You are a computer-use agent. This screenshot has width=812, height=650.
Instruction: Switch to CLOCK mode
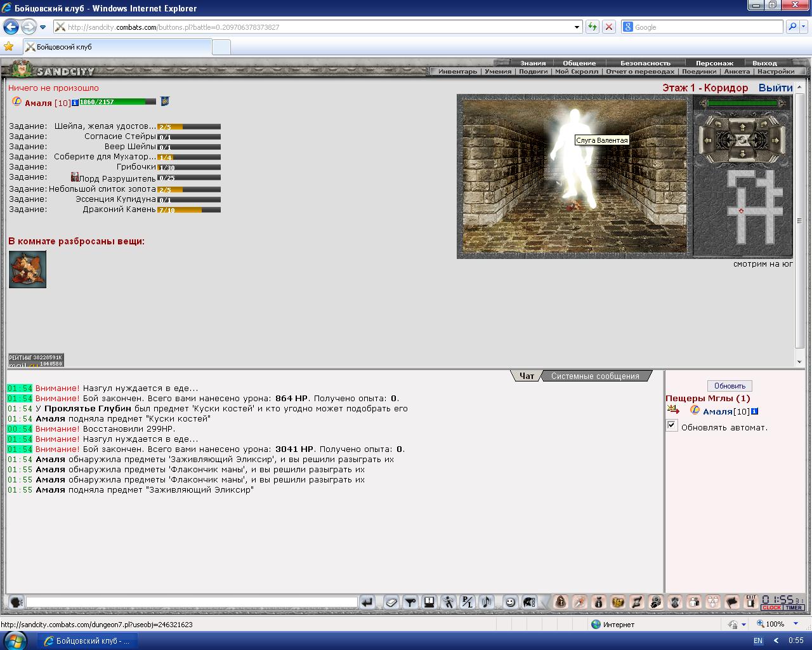(772, 607)
